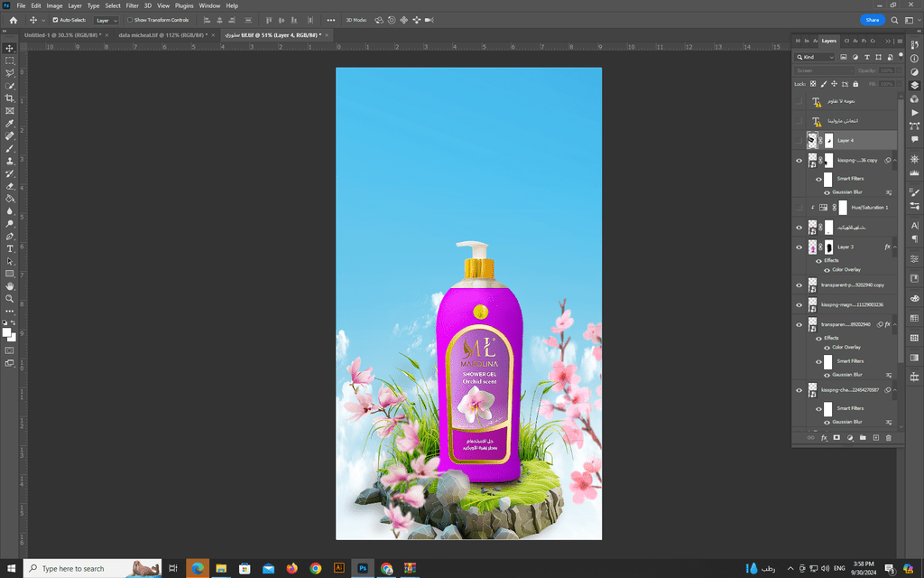Open Illustrator from the taskbar
The image size is (924, 578).
pos(339,568)
